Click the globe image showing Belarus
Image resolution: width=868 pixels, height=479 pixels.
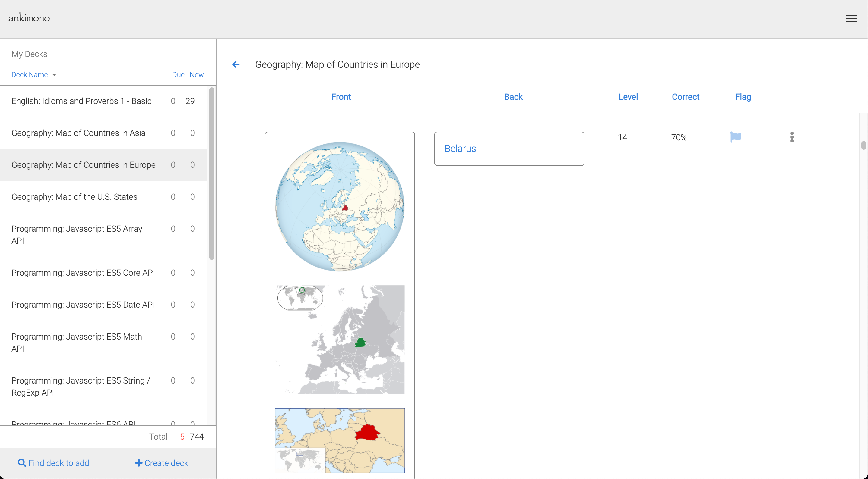pos(340,206)
